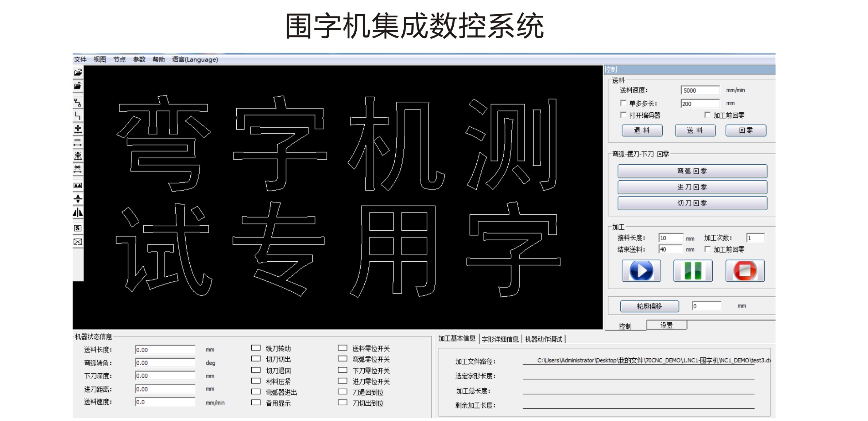The height and width of the screenshot is (421, 868).
Task: Switch to the 字形详细信息 tab
Action: (x=500, y=339)
